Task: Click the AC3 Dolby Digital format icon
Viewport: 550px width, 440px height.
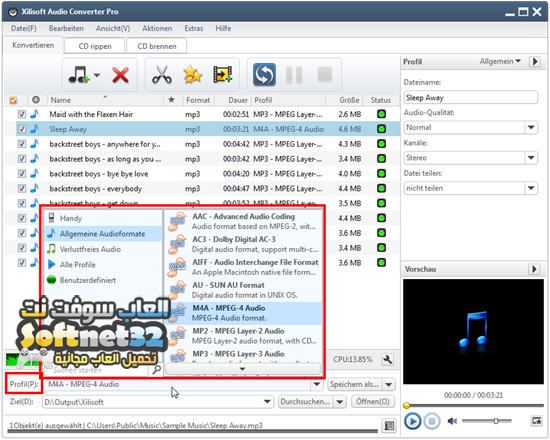Action: pyautogui.click(x=177, y=244)
